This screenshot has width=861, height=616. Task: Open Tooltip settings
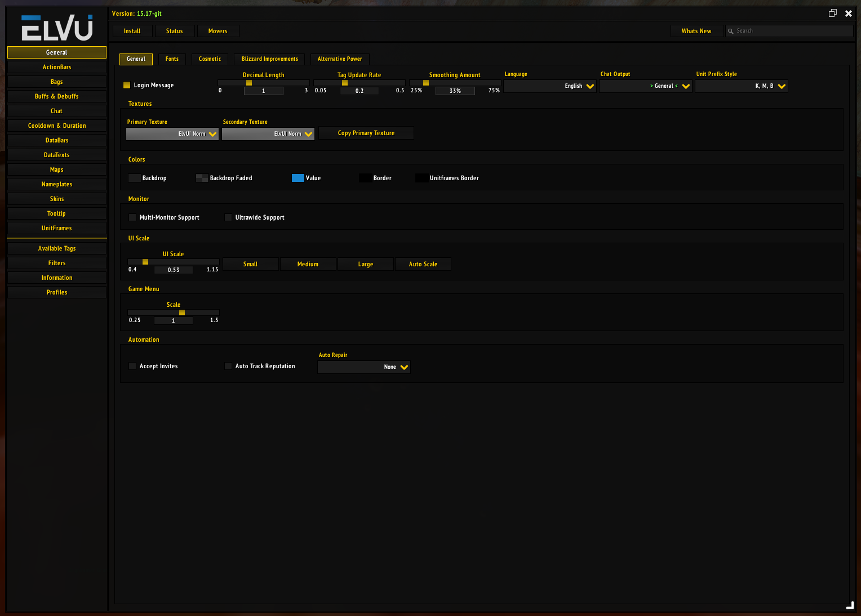click(57, 213)
